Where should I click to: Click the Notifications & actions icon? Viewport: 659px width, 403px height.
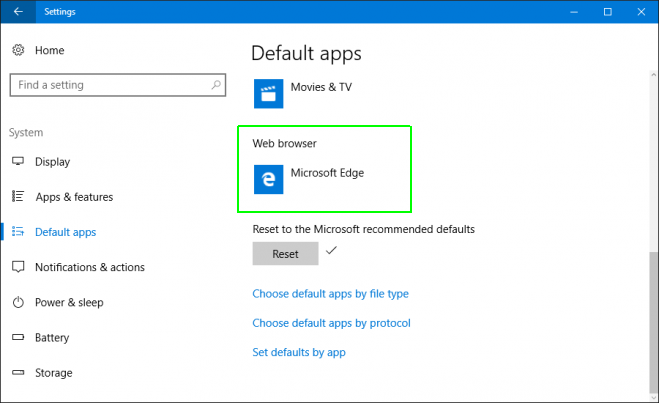click(18, 267)
